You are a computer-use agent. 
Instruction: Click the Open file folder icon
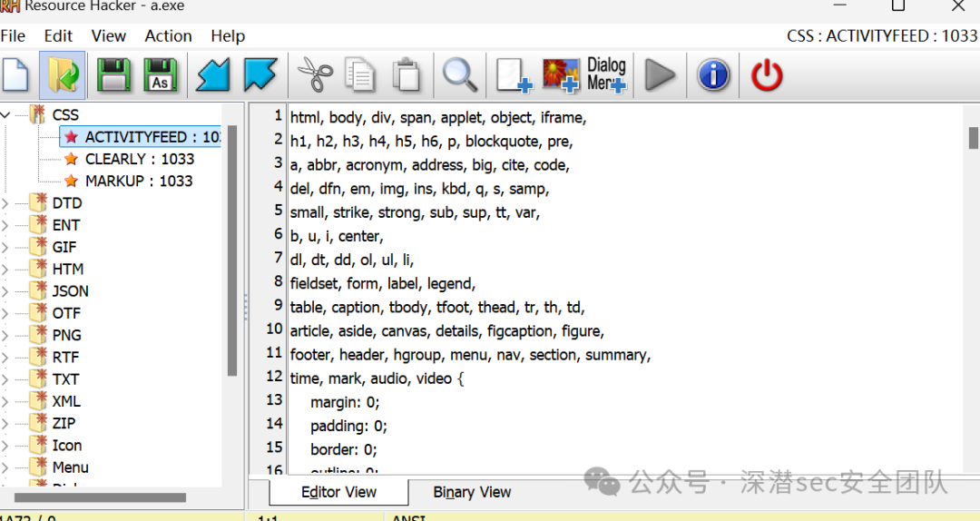tap(63, 75)
